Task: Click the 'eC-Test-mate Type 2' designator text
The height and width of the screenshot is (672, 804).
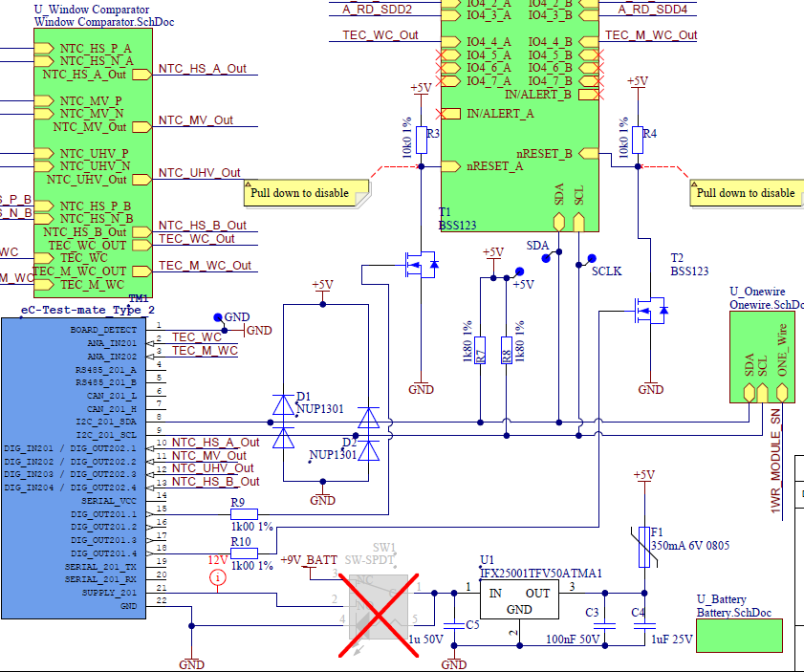Action: click(x=87, y=310)
